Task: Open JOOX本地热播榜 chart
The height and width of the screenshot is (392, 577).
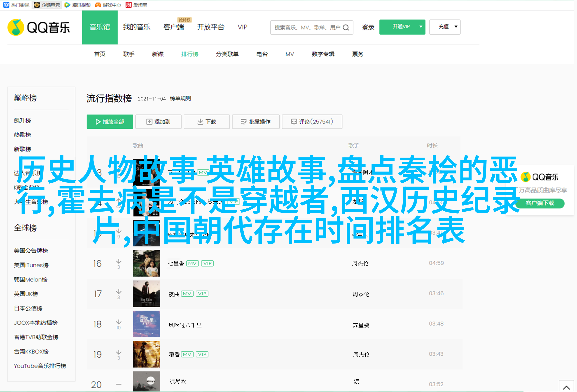Action: [x=36, y=323]
